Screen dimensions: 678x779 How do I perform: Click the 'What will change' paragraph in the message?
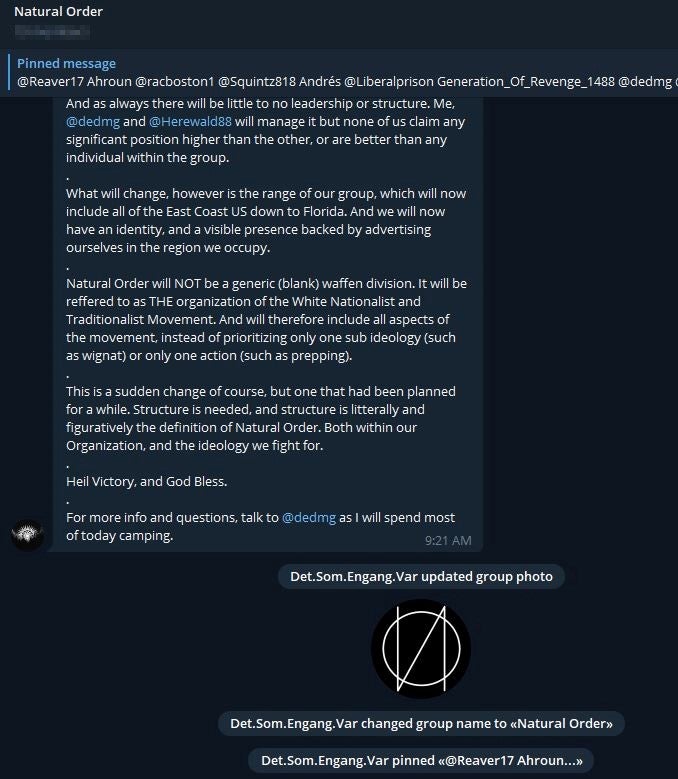[266, 221]
